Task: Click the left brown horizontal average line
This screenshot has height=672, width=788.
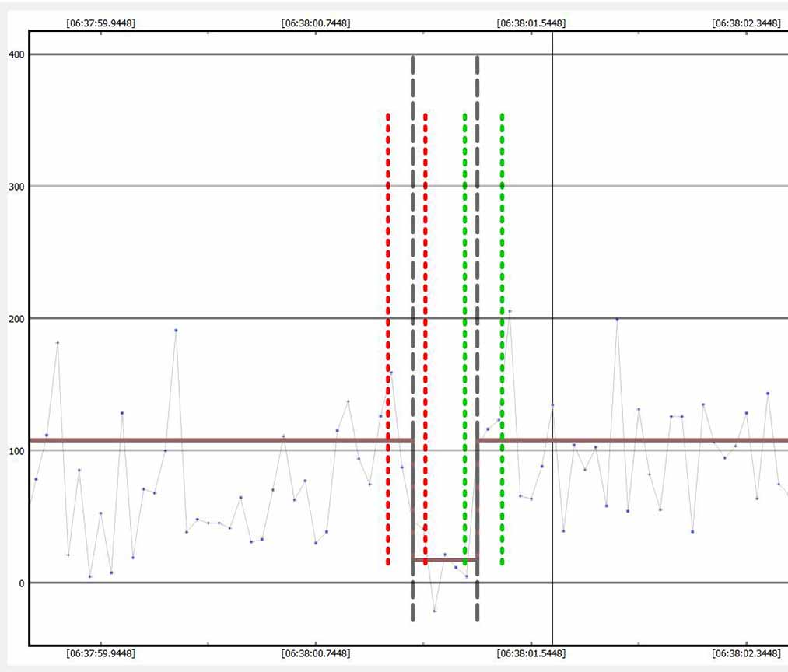Action: (218, 440)
